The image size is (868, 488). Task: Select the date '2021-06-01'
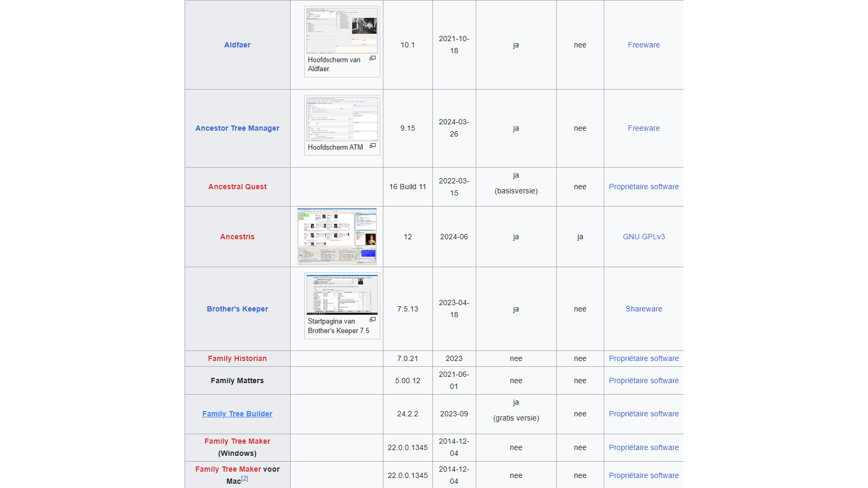click(x=454, y=380)
